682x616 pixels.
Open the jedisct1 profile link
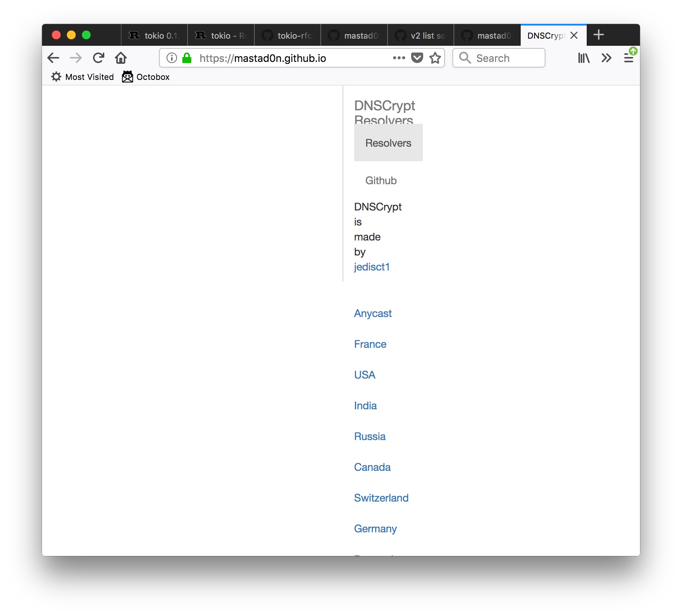coord(372,267)
